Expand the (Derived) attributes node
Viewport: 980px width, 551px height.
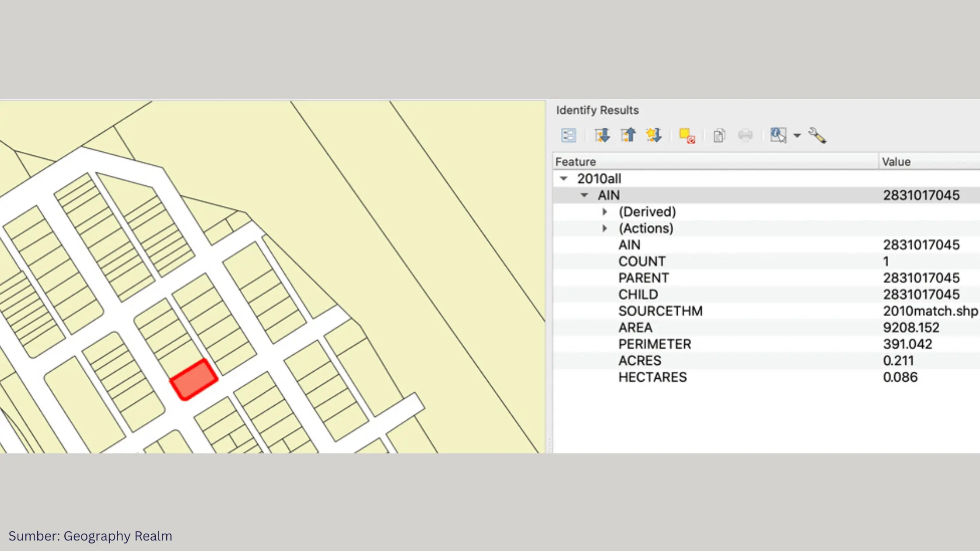605,212
